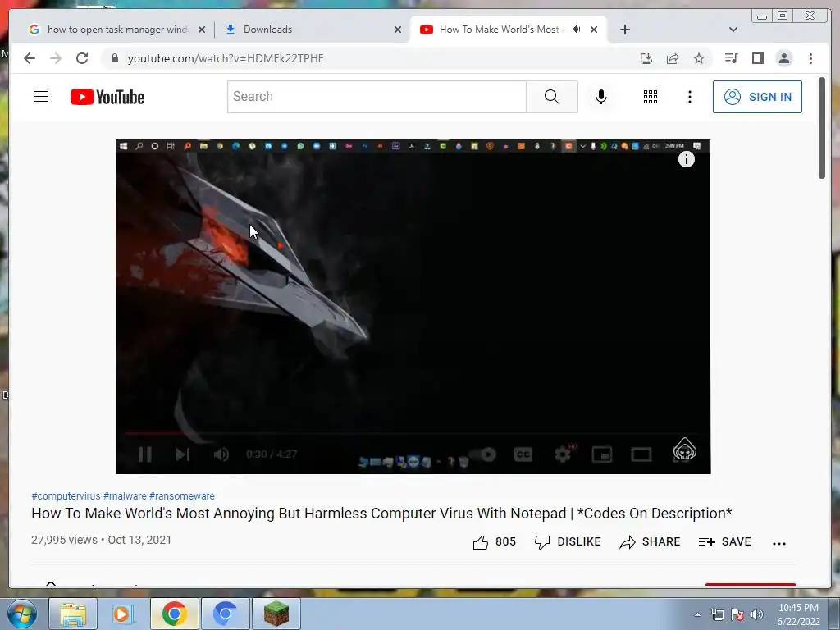Focus the YouTube search box
Viewport: 840px width, 630px height.
377,97
